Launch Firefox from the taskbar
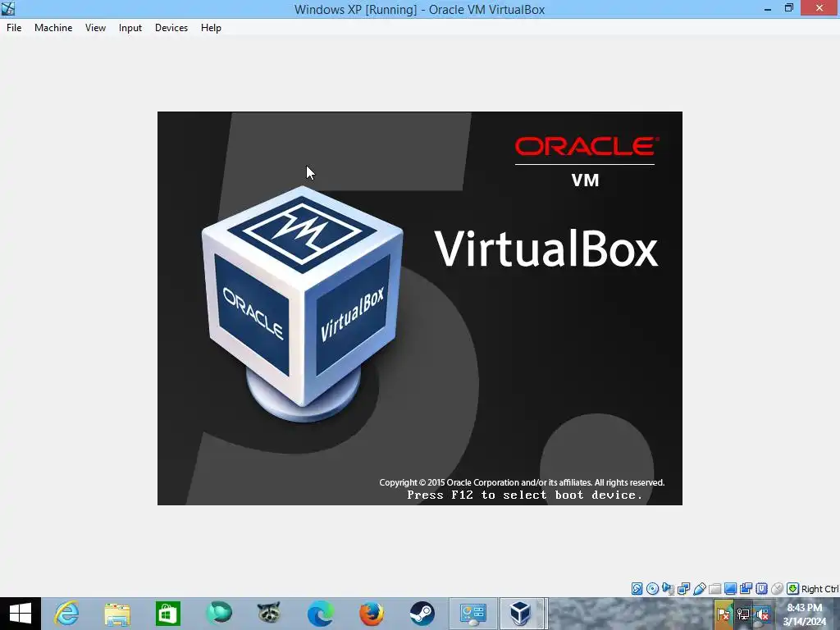Viewport: 840px width, 630px height. point(371,614)
